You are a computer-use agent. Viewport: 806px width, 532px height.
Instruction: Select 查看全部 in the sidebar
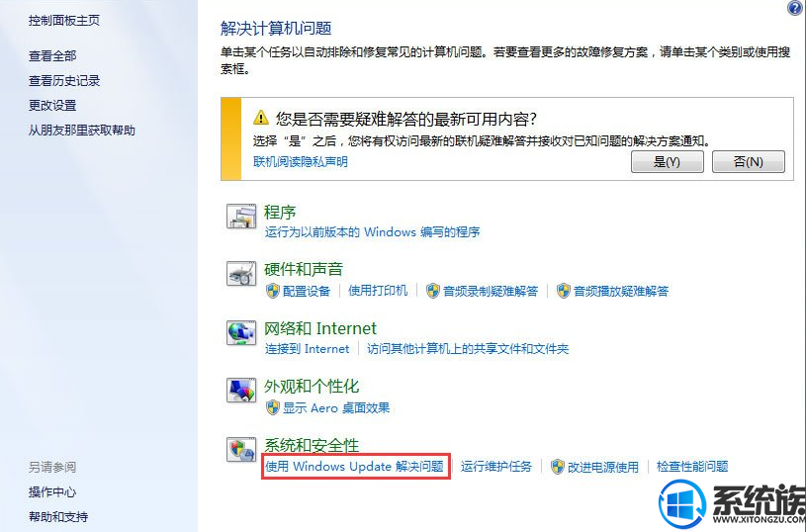pyautogui.click(x=52, y=55)
